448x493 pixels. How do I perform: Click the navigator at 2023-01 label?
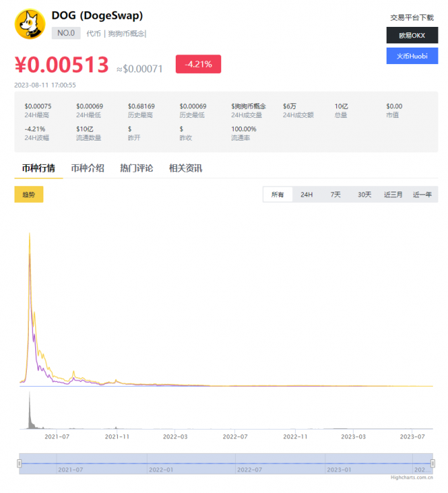pos(339,470)
